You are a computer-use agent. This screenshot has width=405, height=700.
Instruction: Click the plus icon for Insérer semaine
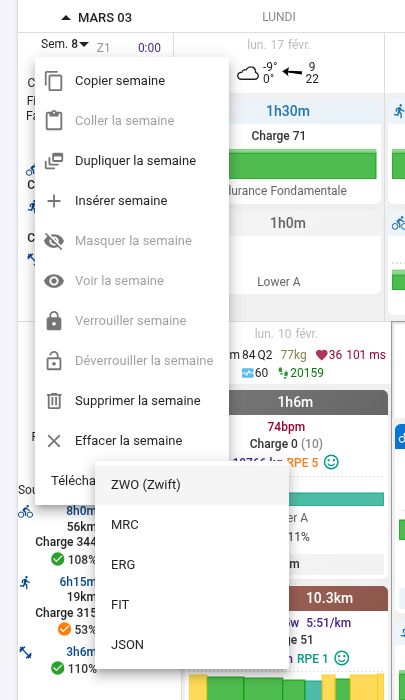[54, 201]
